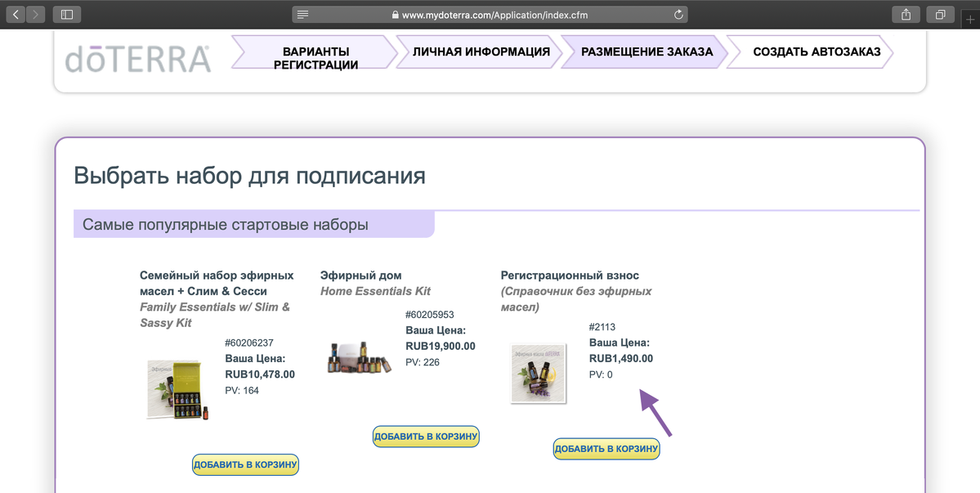Screen dimensions: 980x493
Task: Click the PV: 0 value
Action: 602,374
